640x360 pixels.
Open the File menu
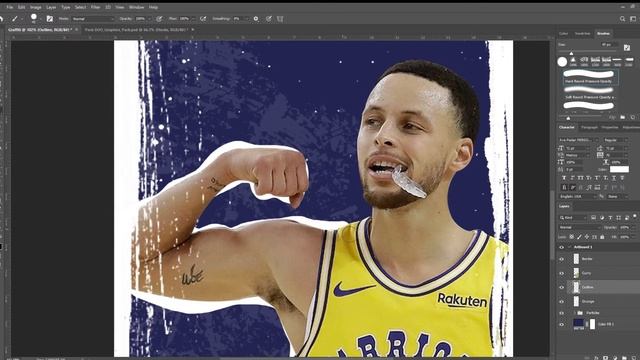click(9, 7)
